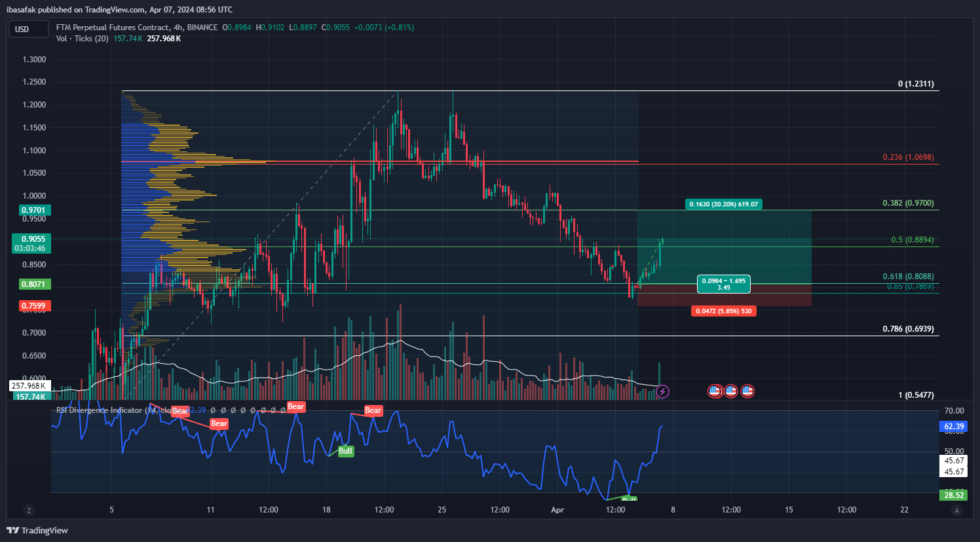This screenshot has height=542, width=980.
Task: Click the Fibonacci label 0.786 (0.6939)
Action: (908, 329)
